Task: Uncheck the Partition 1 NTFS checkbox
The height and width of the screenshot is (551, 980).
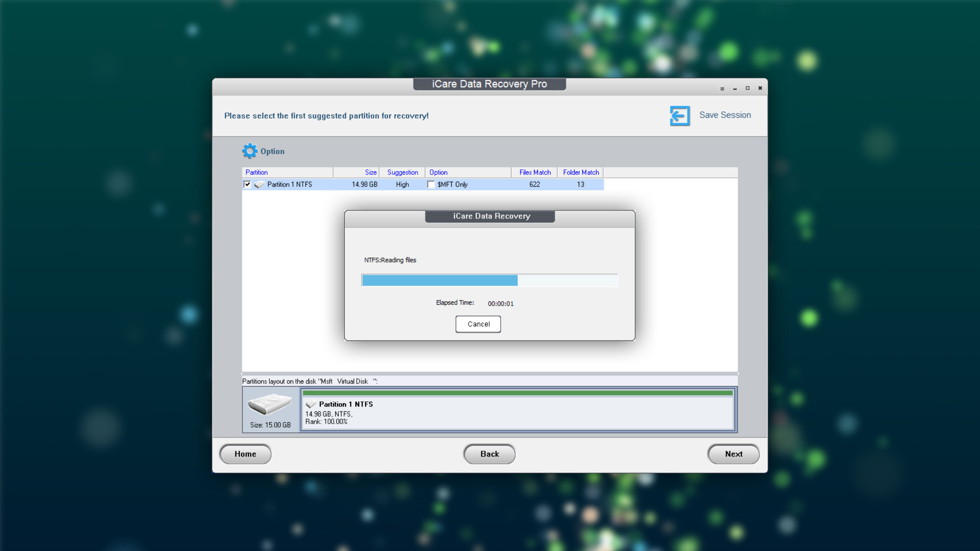Action: 247,184
